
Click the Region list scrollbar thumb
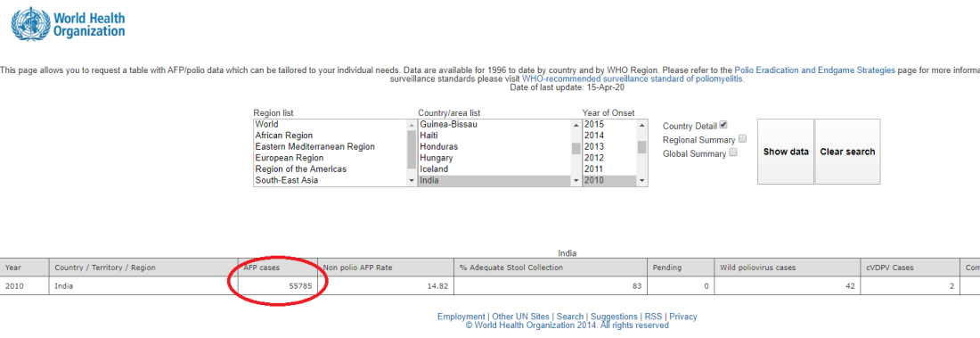click(x=412, y=149)
